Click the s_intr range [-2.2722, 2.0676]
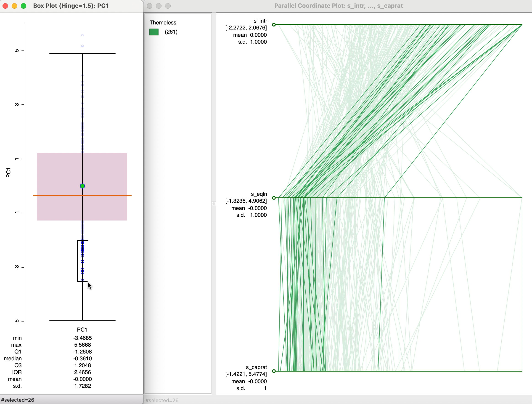This screenshot has width=532, height=404. pyautogui.click(x=246, y=28)
